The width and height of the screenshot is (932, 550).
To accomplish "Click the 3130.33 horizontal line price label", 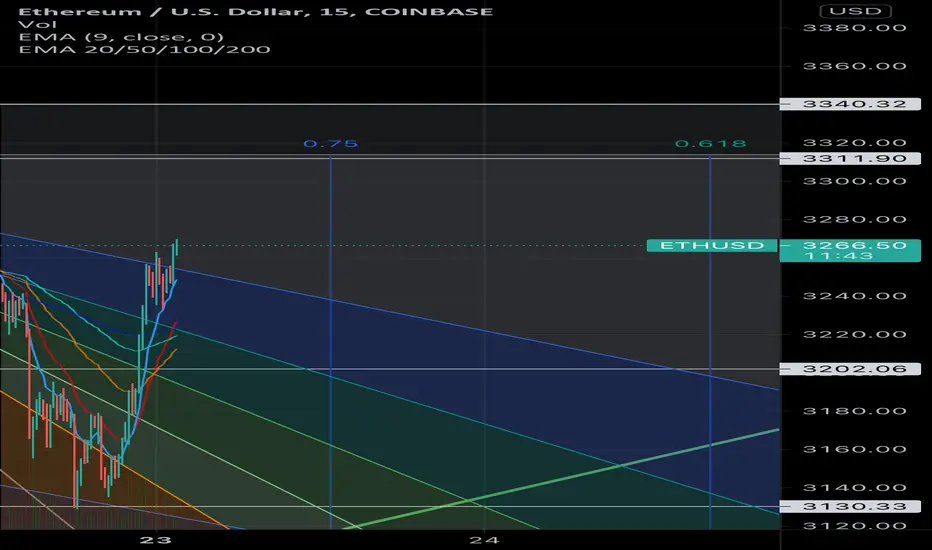I will [x=850, y=506].
